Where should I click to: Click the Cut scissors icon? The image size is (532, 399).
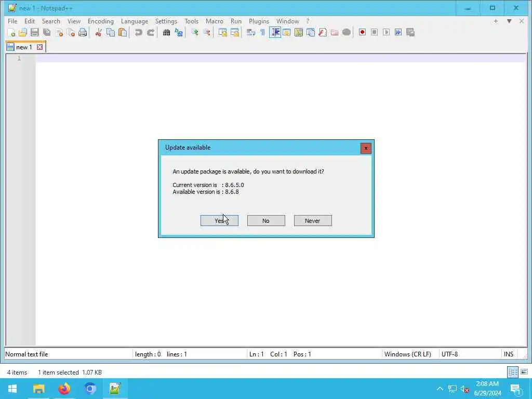click(98, 33)
